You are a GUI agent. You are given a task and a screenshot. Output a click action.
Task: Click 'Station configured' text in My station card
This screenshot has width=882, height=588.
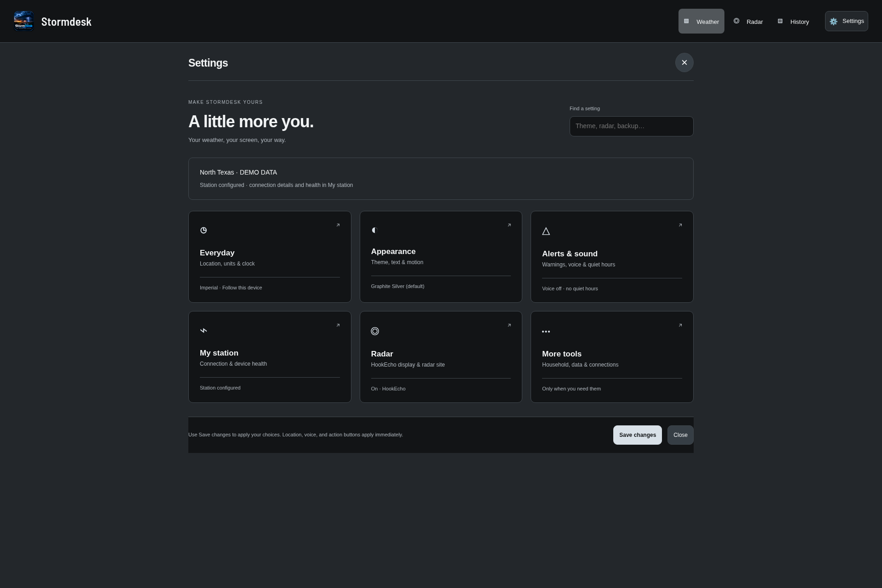tap(220, 388)
